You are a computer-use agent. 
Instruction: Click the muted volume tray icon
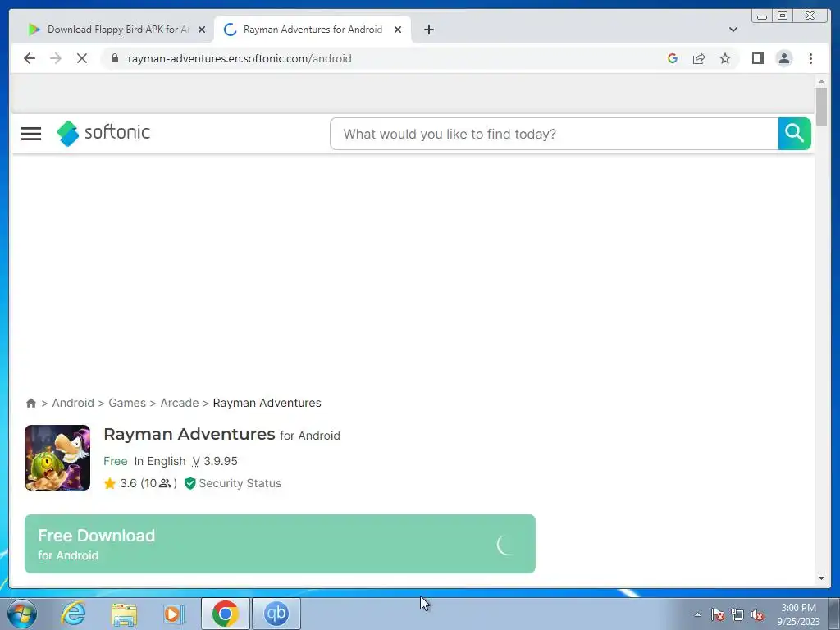coord(757,614)
